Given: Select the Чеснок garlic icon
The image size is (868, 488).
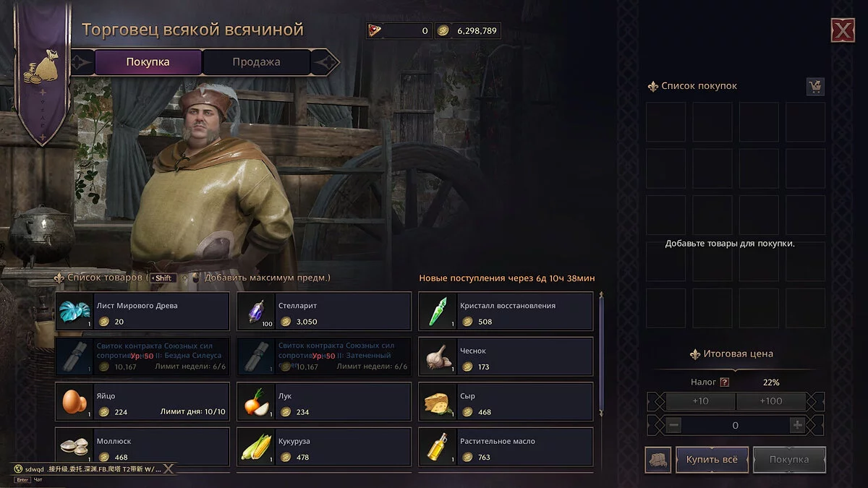Looking at the screenshot, I should click(437, 356).
